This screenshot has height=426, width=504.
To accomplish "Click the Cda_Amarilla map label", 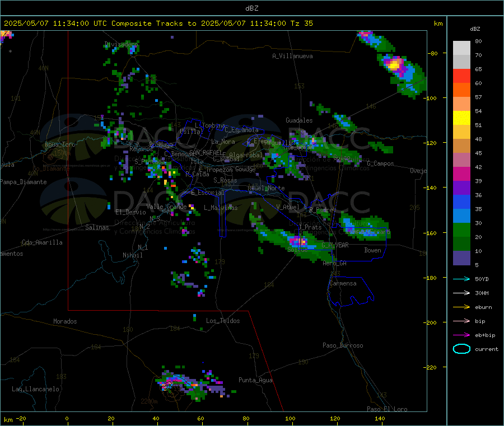I will (42, 242).
